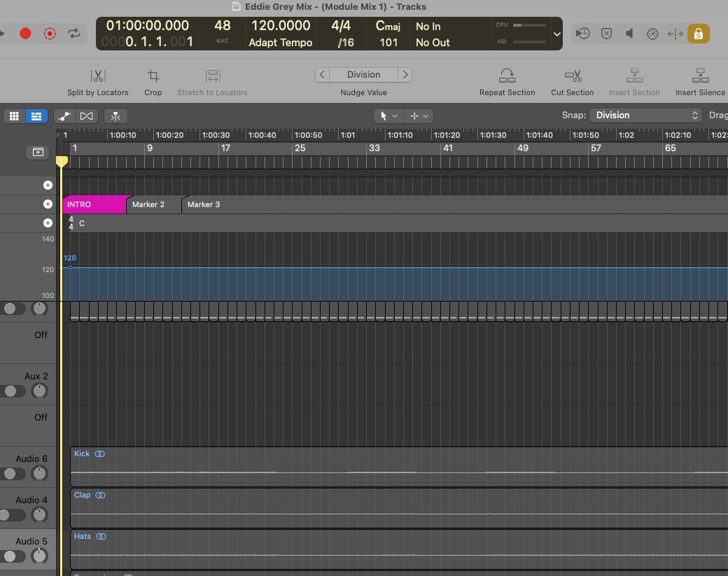Click the global tracks config icon
This screenshot has height=576, width=728.
point(38,152)
